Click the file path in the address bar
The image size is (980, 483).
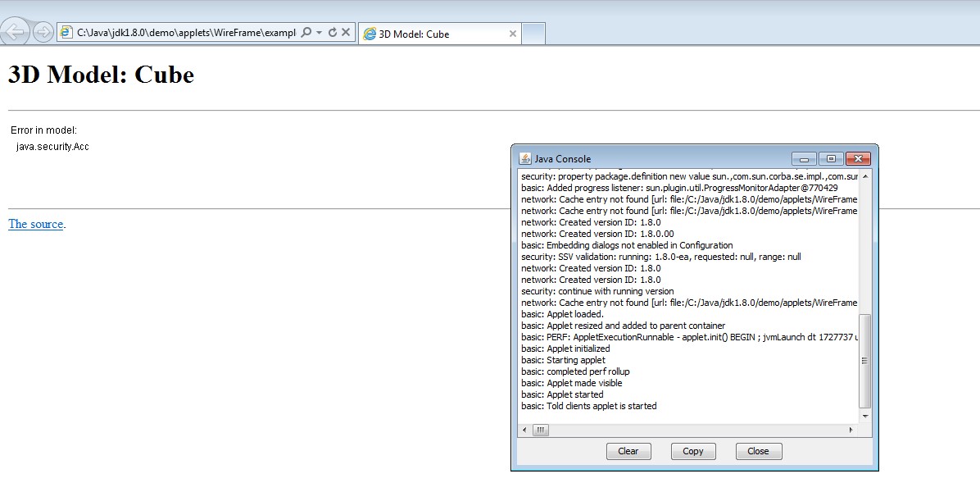coord(185,33)
